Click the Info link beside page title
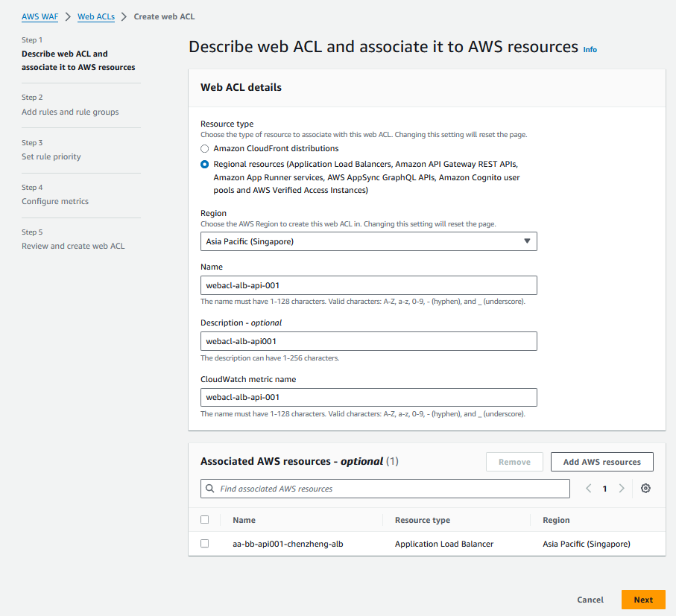 coord(590,50)
